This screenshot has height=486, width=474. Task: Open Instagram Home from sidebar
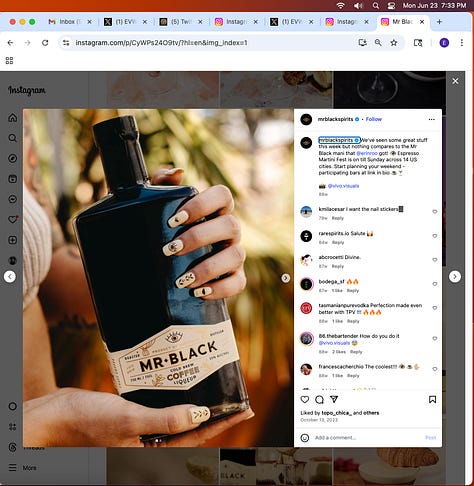click(13, 118)
